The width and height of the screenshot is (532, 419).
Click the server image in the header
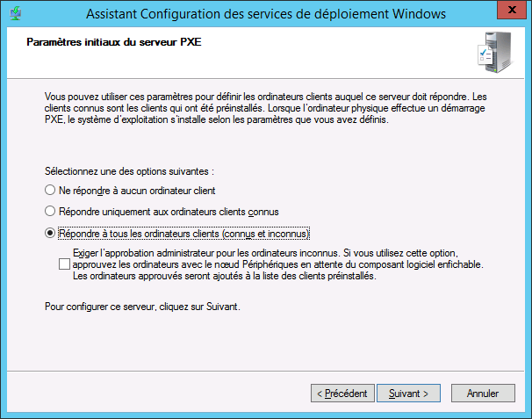tap(496, 52)
